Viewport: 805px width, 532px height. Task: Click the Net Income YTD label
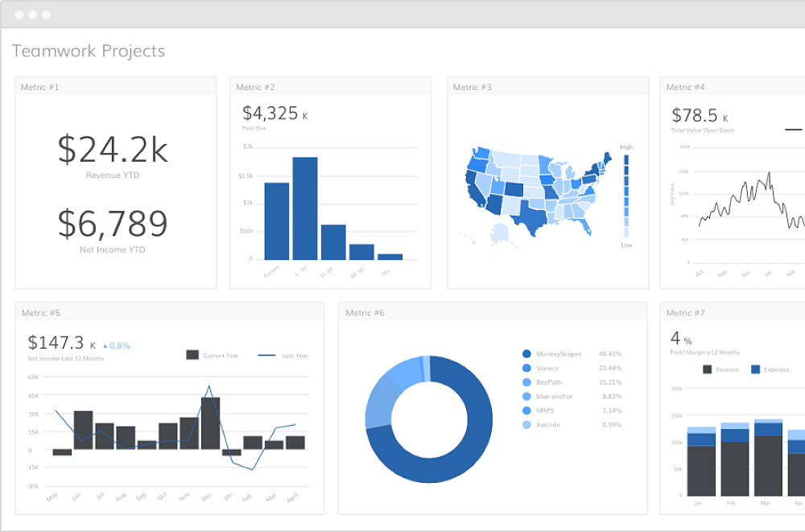113,250
